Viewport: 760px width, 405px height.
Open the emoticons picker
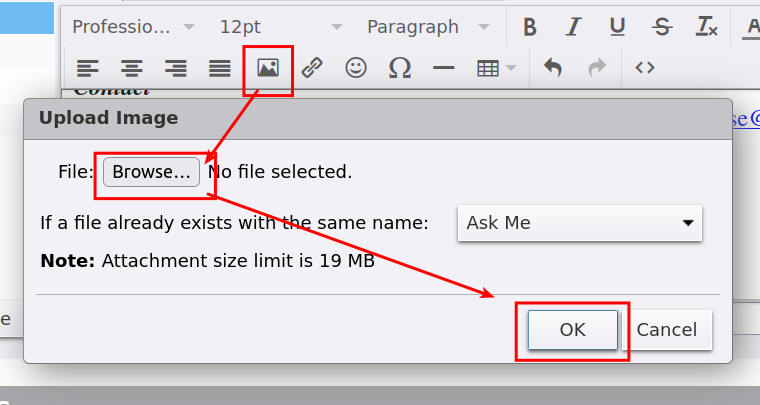(x=356, y=68)
